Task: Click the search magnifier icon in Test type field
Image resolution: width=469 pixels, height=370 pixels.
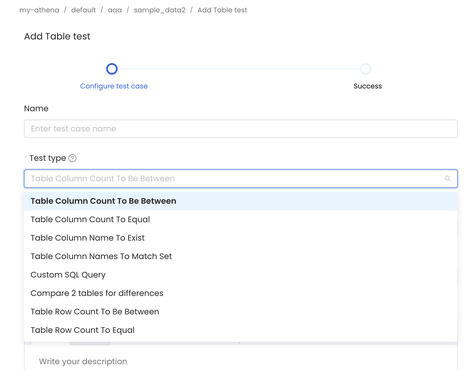Action: 448,179
